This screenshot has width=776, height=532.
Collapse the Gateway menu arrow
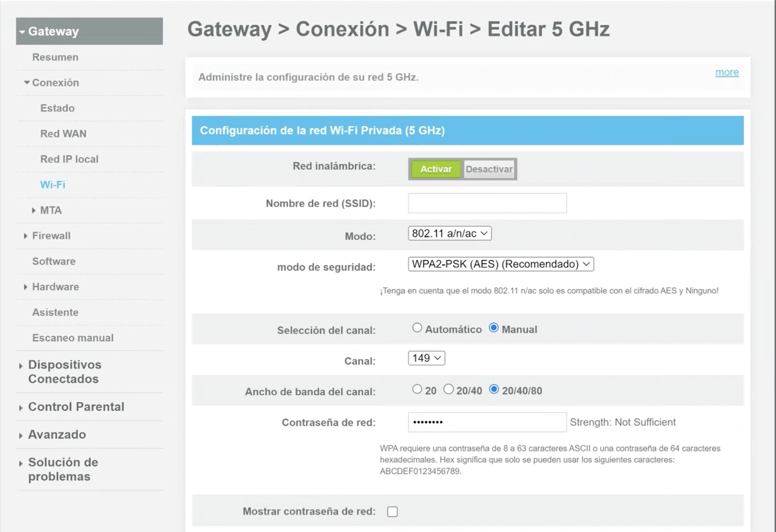[x=22, y=32]
